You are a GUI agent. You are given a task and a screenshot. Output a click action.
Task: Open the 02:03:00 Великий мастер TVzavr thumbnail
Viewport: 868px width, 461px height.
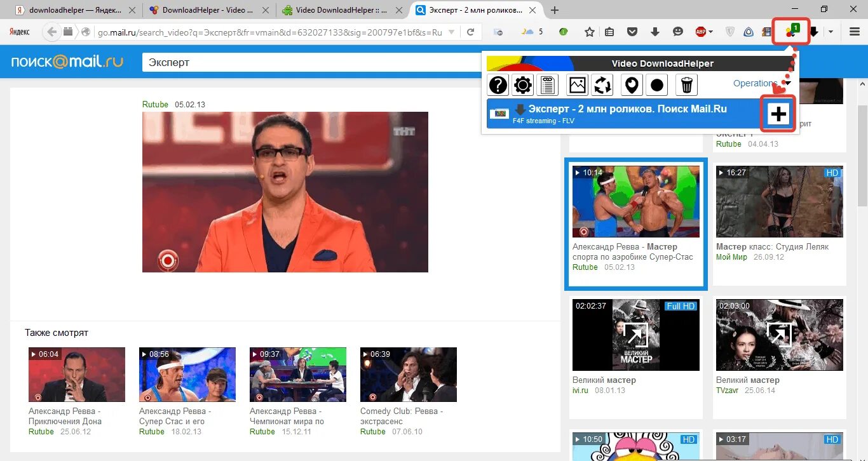pyautogui.click(x=780, y=335)
